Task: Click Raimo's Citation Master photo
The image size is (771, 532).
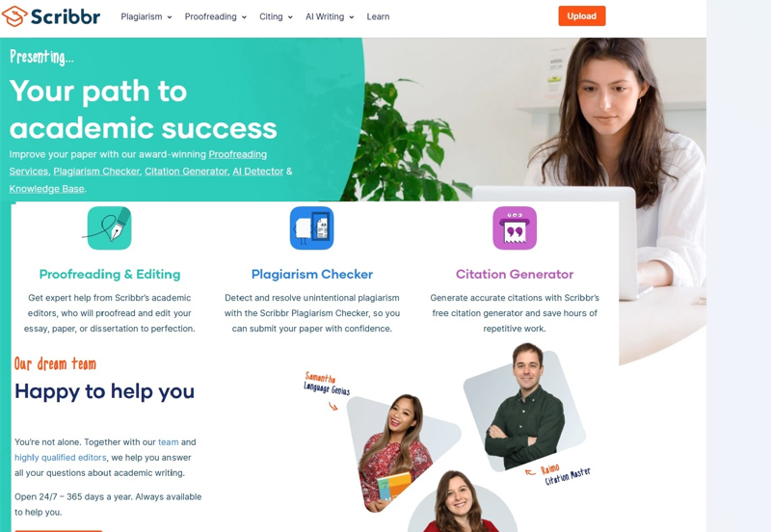Action: 524,407
